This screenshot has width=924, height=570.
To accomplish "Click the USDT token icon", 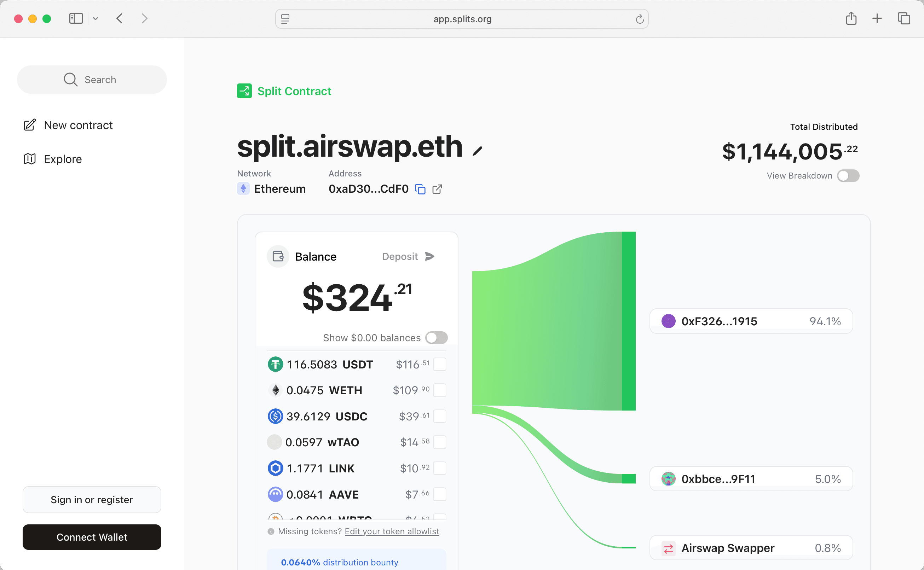I will click(275, 364).
